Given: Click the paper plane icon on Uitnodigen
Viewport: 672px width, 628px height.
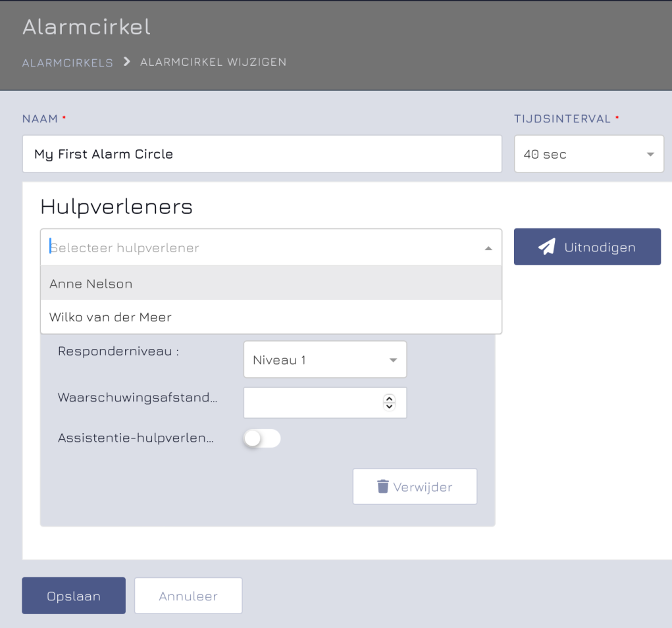Looking at the screenshot, I should (547, 246).
